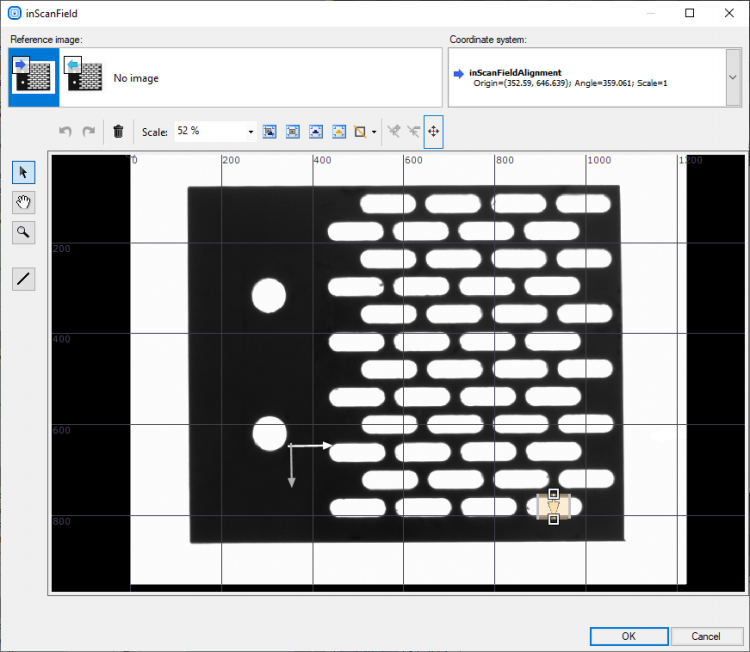Select the second reference image thumbnail
This screenshot has width=750, height=652.
pos(85,77)
